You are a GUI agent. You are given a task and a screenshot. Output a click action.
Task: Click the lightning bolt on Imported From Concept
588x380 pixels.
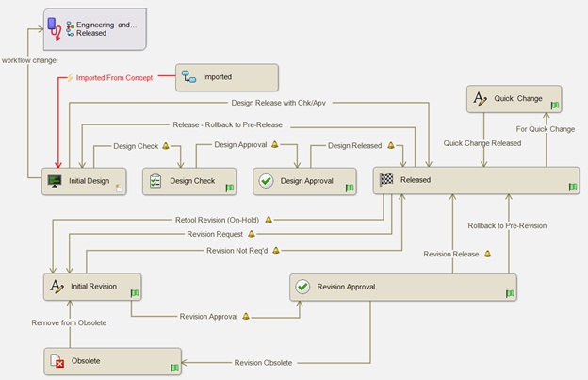(70, 77)
